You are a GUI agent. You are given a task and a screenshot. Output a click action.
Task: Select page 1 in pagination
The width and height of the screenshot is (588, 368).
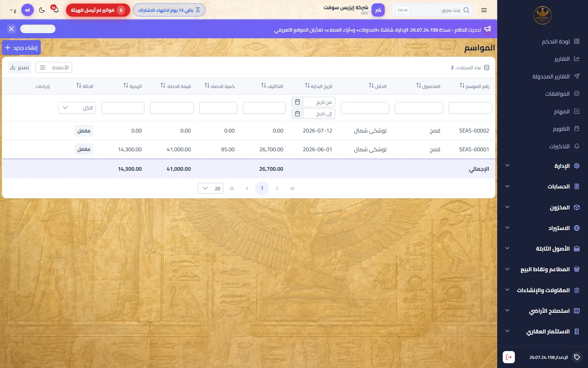pyautogui.click(x=262, y=188)
